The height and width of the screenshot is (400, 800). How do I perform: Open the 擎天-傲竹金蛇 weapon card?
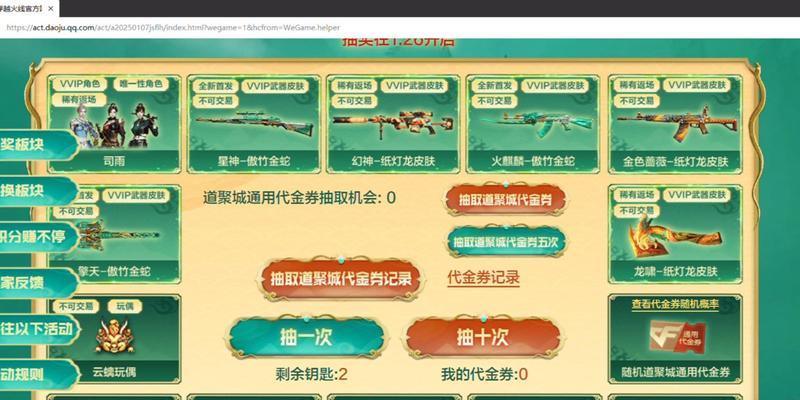pos(115,234)
